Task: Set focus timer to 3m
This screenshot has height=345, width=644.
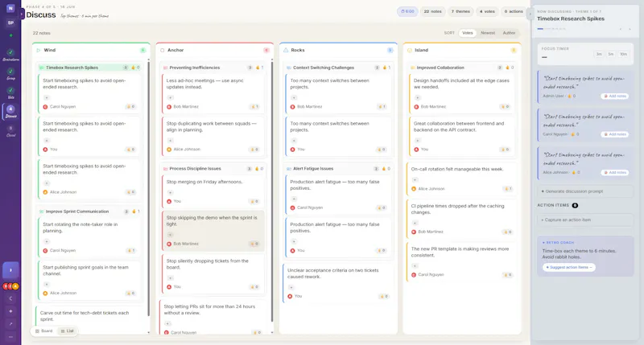Action: click(x=599, y=54)
